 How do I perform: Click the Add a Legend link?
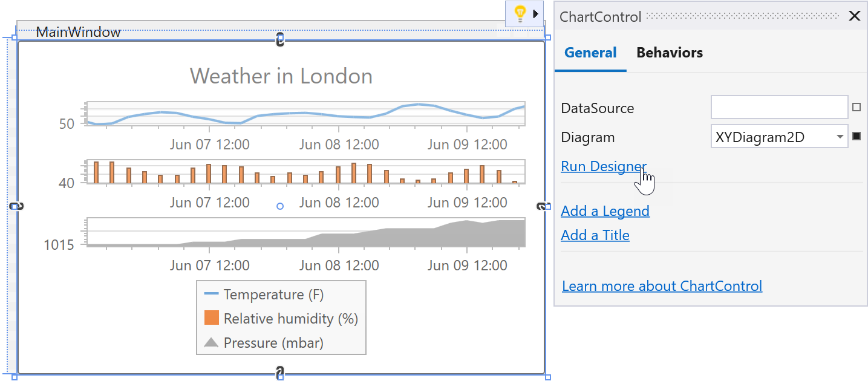605,211
